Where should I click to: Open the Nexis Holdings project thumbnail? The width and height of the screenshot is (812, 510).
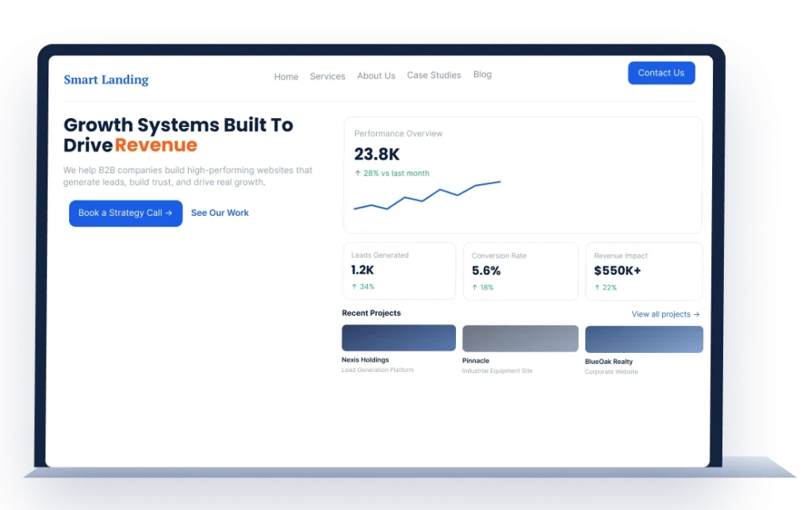click(x=399, y=338)
